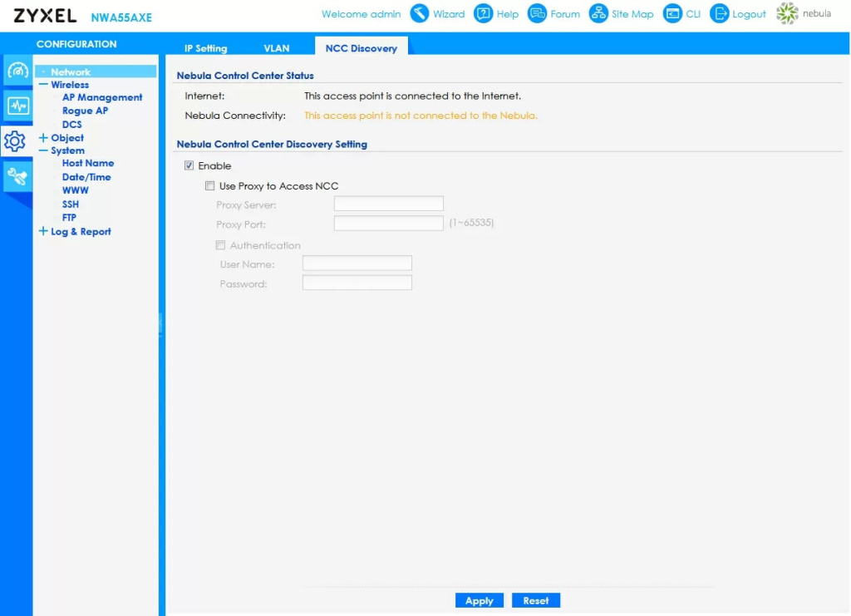This screenshot has width=851, height=616.
Task: Launch the CLI console icon
Action: pos(671,14)
